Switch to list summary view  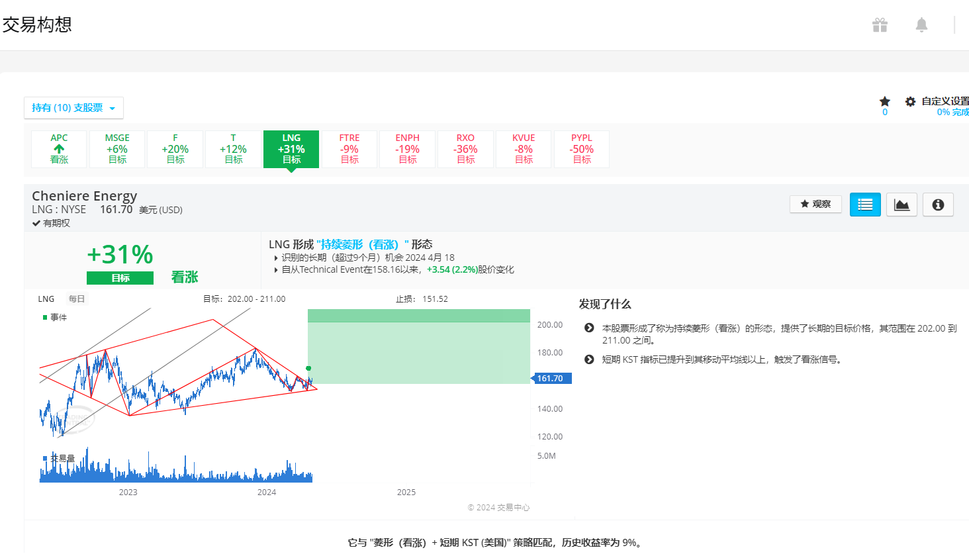coord(865,205)
